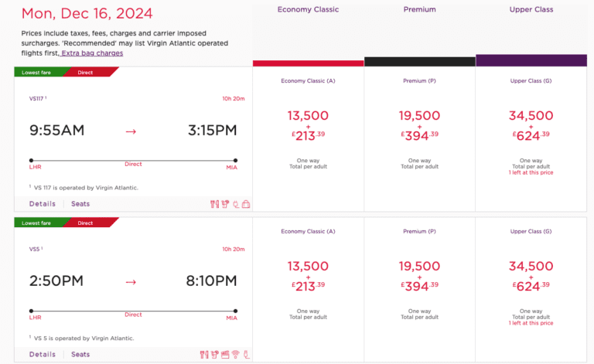This screenshot has width=594, height=364.
Task: Open the Extra bag charges link
Action: [x=92, y=53]
